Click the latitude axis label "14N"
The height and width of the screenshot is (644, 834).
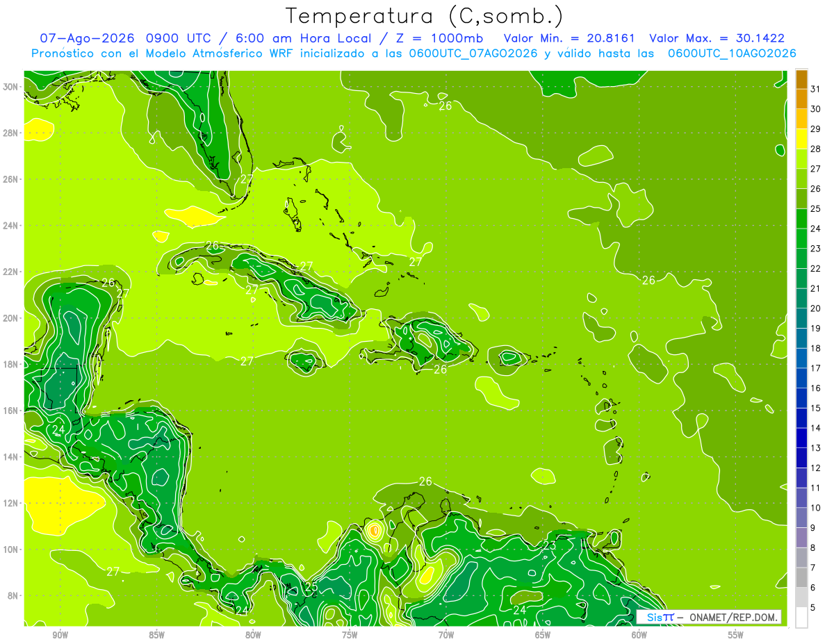12,456
